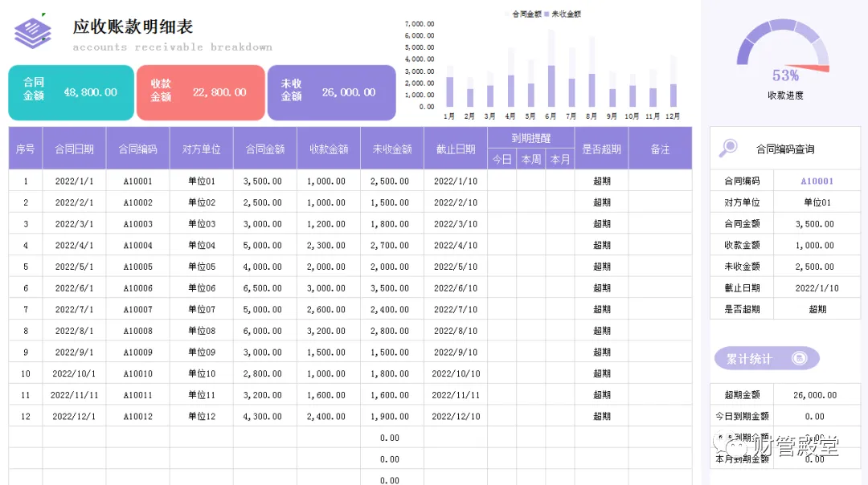Click the 备注 column header

coord(661,149)
